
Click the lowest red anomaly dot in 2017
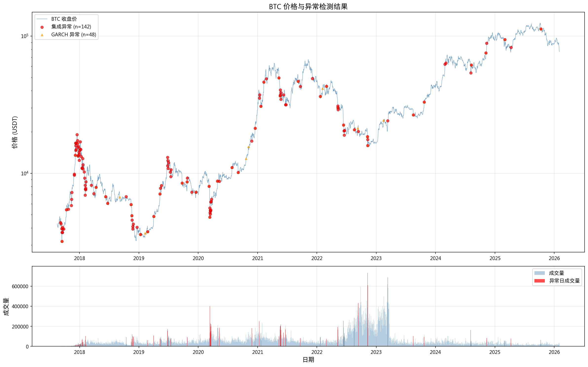pos(62,241)
